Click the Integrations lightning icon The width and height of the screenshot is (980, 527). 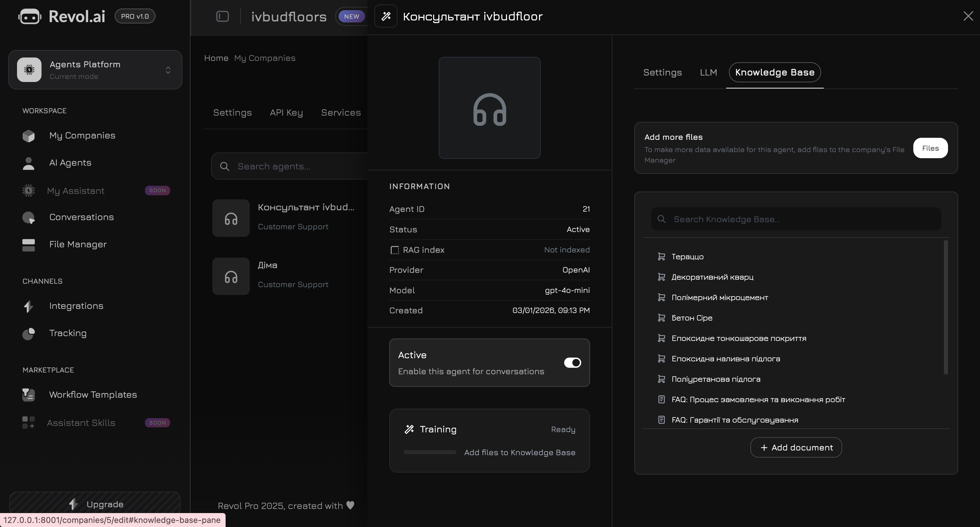29,306
